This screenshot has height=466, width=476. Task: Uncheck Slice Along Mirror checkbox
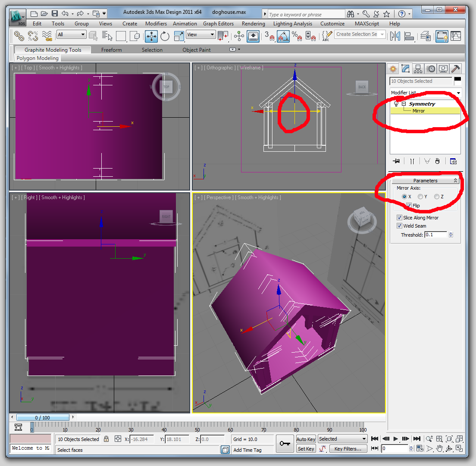399,218
